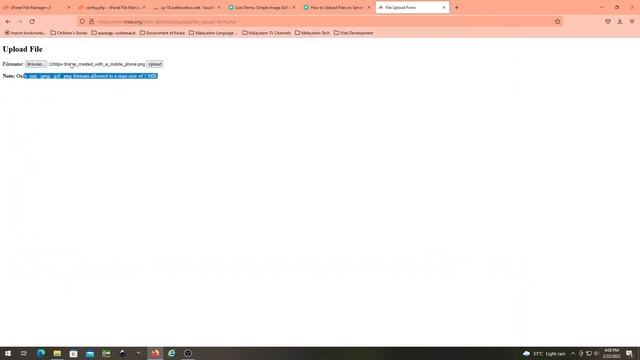This screenshot has width=640, height=360.
Task: Open the weather widget showing Light rain
Action: [x=544, y=353]
